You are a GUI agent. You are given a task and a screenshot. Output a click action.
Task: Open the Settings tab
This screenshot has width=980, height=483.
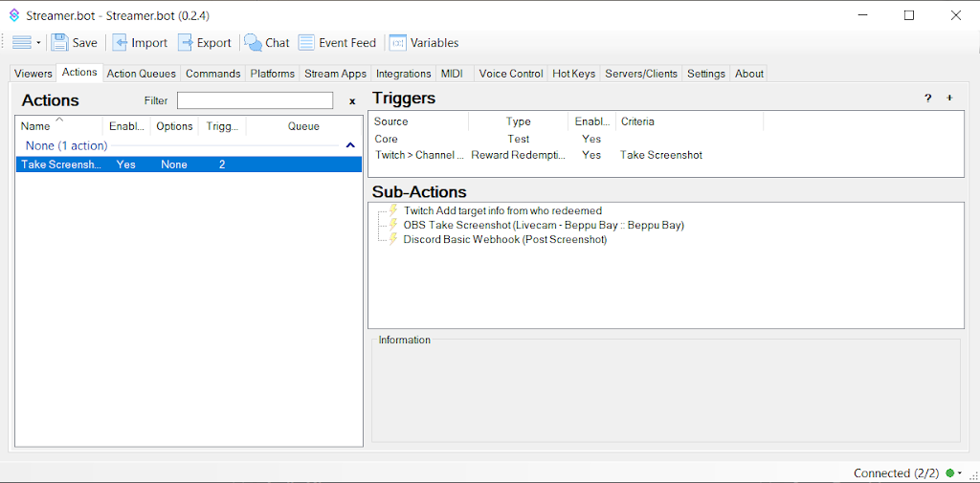(x=706, y=74)
